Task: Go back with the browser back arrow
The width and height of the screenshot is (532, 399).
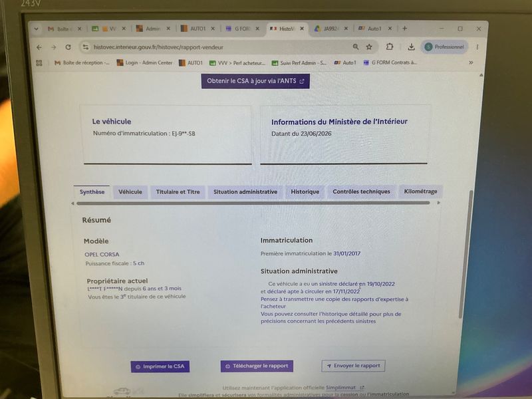Action: coord(39,47)
